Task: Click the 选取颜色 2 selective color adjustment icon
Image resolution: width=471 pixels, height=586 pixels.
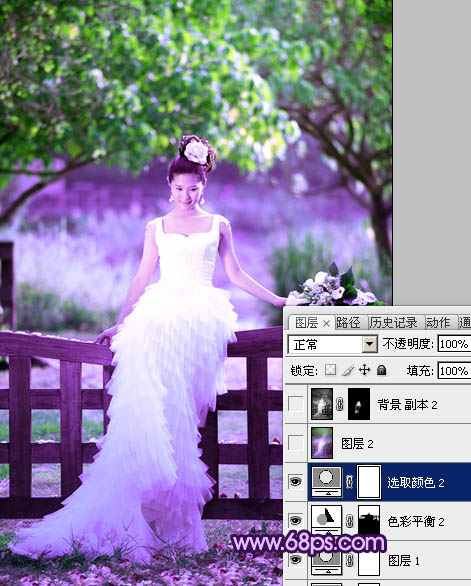Action: (x=326, y=482)
